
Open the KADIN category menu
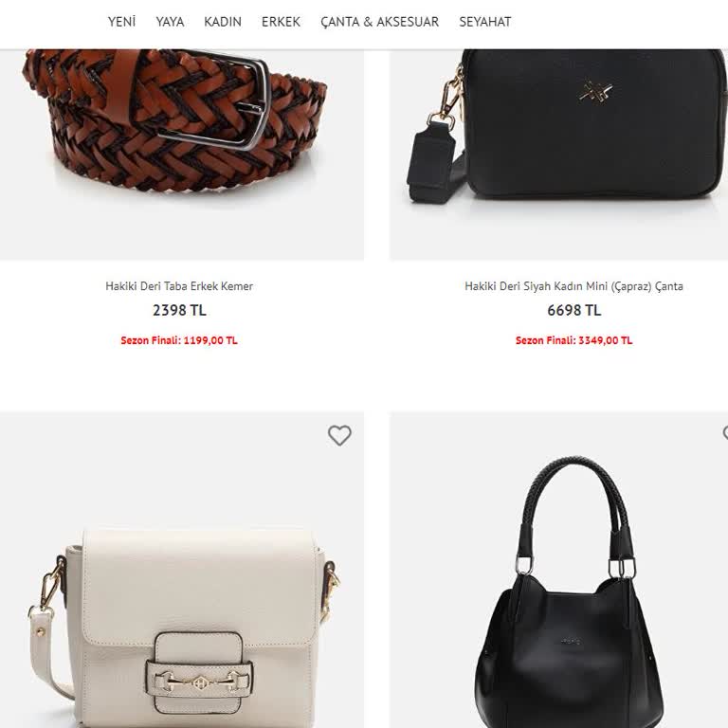(x=223, y=22)
